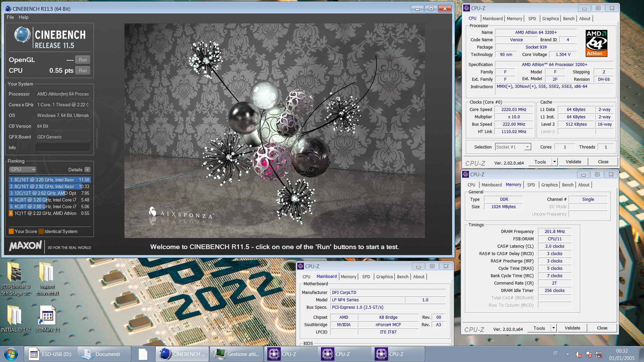Screen dimensions: 644x362
Task: Open Tools dropdown arrow in CPU tab window
Action: coord(554,162)
